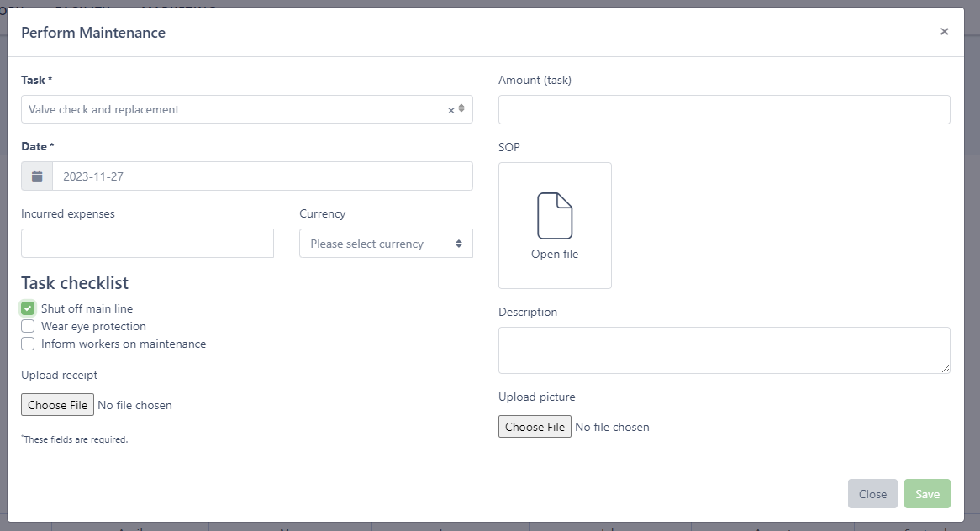
Task: Tick the Inform workers on maintenance checkbox
Action: pyautogui.click(x=28, y=344)
